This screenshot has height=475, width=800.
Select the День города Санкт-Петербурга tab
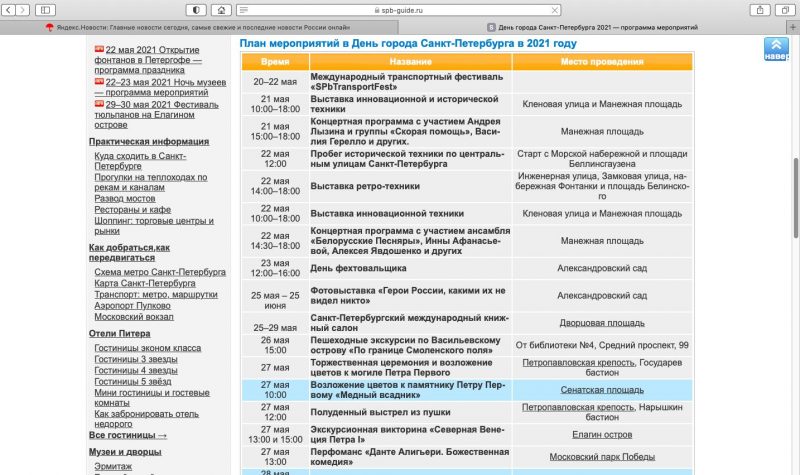(x=590, y=27)
